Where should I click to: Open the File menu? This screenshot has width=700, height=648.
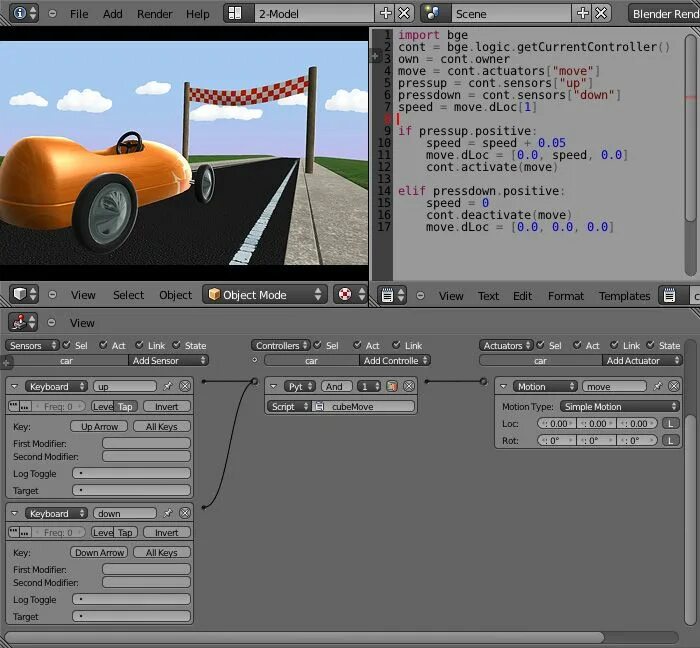[x=79, y=14]
